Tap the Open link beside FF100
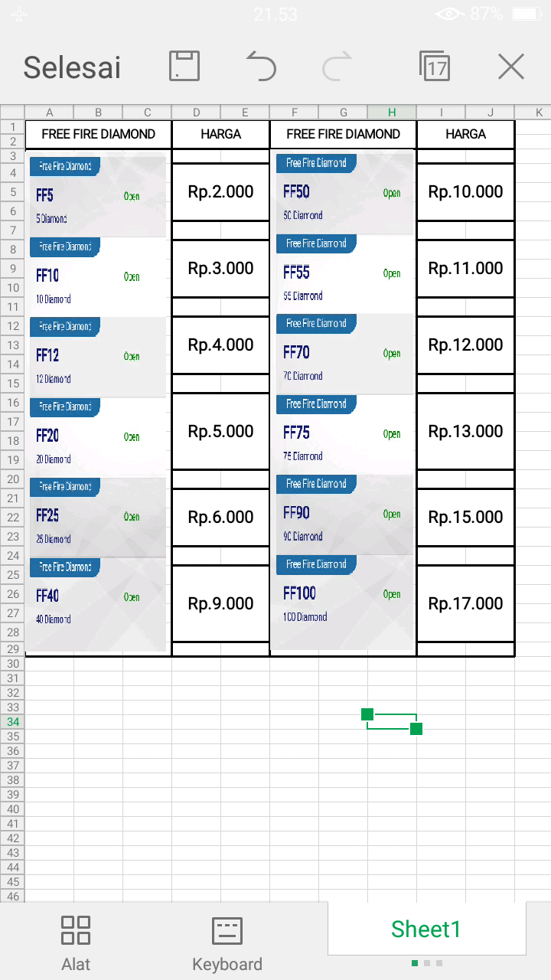Screen dimensions: 551x980 click(x=392, y=594)
